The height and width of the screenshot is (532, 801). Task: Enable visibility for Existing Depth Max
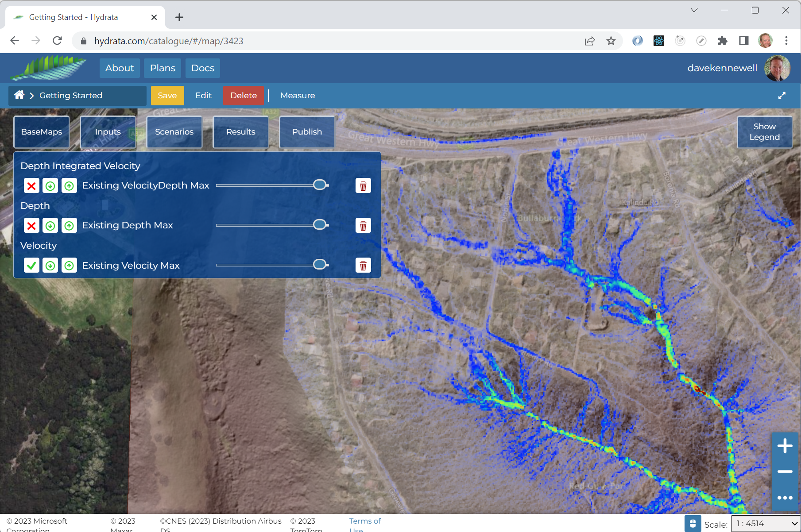pyautogui.click(x=31, y=226)
